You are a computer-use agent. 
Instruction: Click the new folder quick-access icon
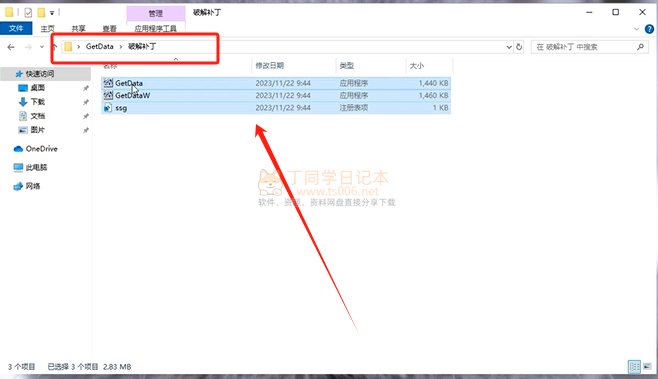[41, 13]
